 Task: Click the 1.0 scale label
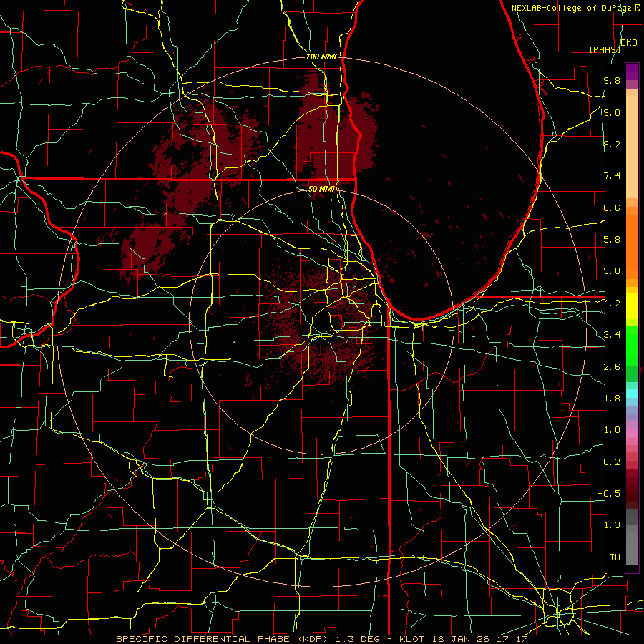coord(612,429)
